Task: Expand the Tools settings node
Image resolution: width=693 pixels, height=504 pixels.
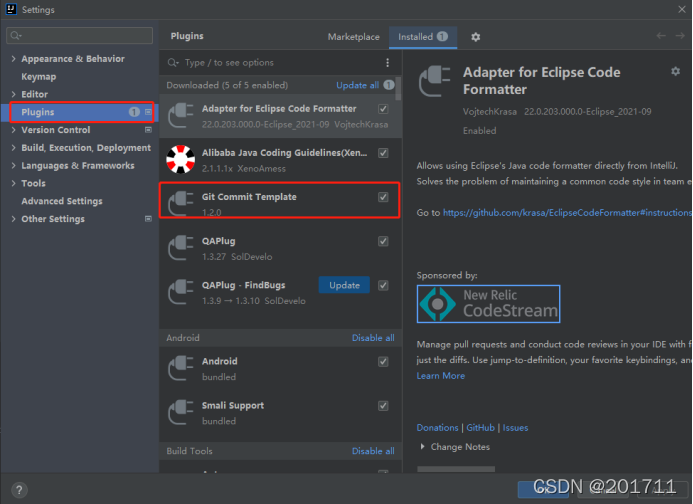Action: pos(13,183)
